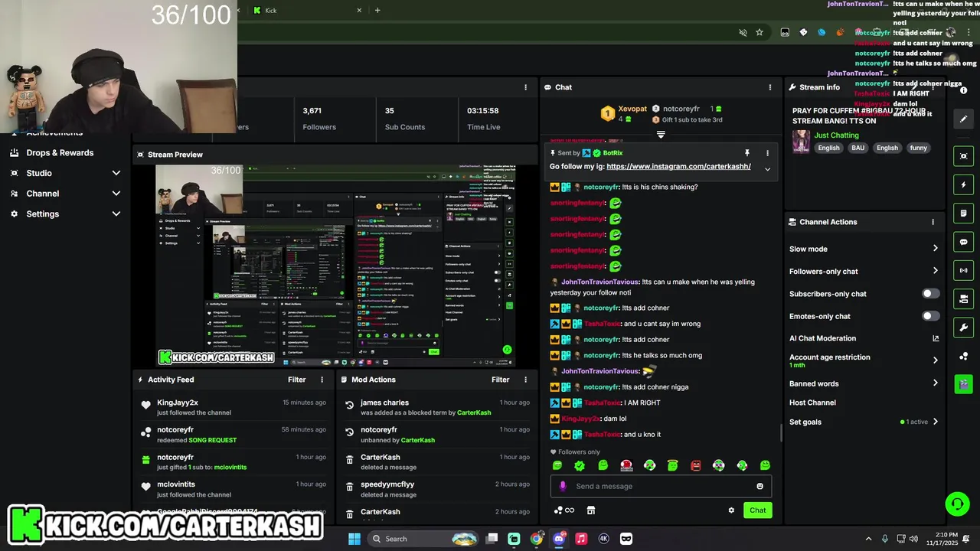Viewport: 980px width, 551px height.
Task: Open Discord from the taskbar
Action: (559, 539)
